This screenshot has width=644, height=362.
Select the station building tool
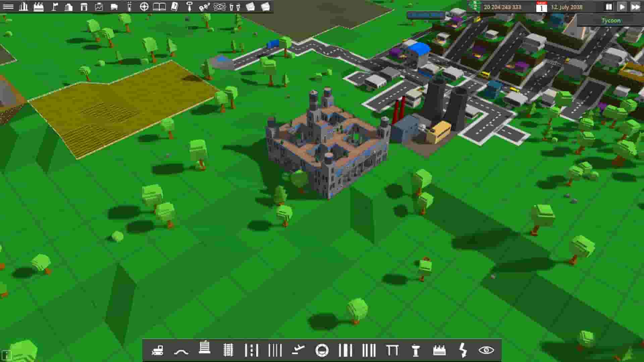(x=205, y=351)
